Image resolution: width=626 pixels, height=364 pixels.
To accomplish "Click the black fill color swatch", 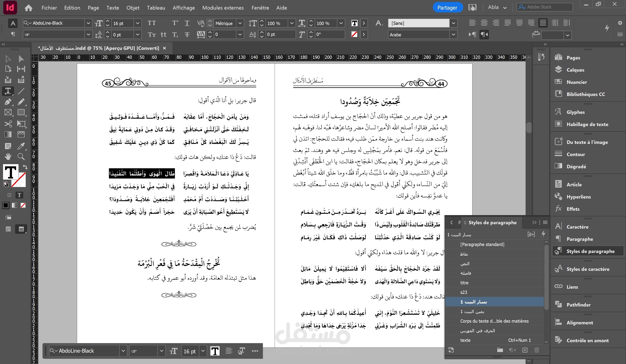I will coord(5,205).
